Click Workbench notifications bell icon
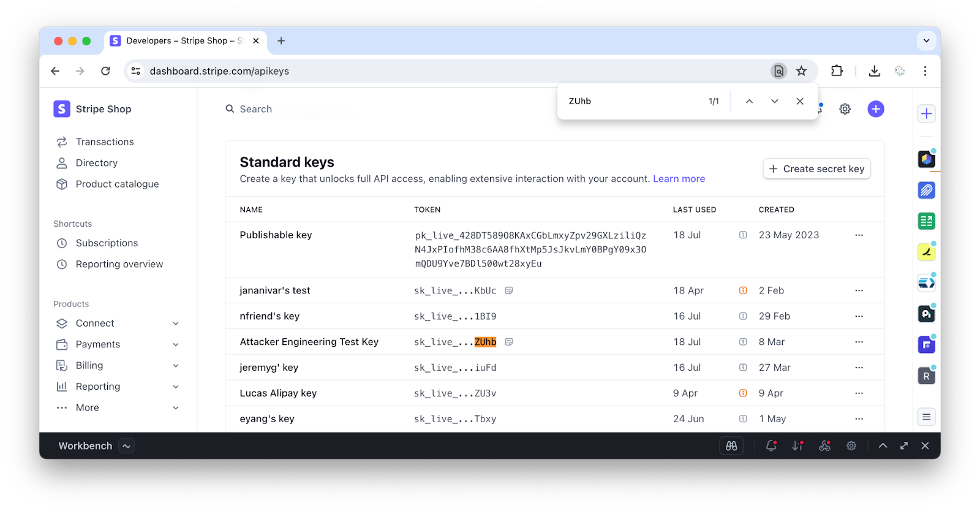 click(771, 446)
